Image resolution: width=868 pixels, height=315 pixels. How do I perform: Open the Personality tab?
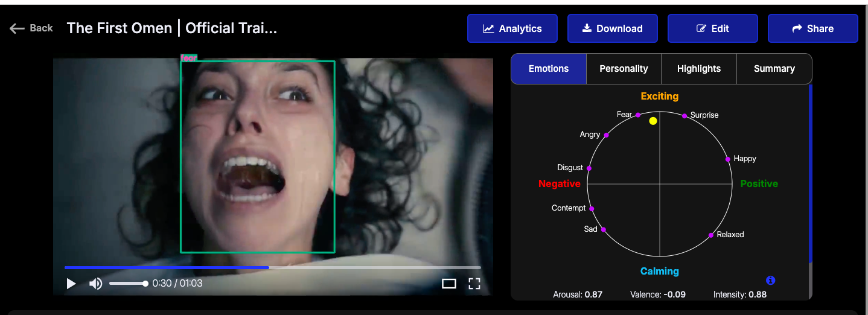(x=624, y=69)
